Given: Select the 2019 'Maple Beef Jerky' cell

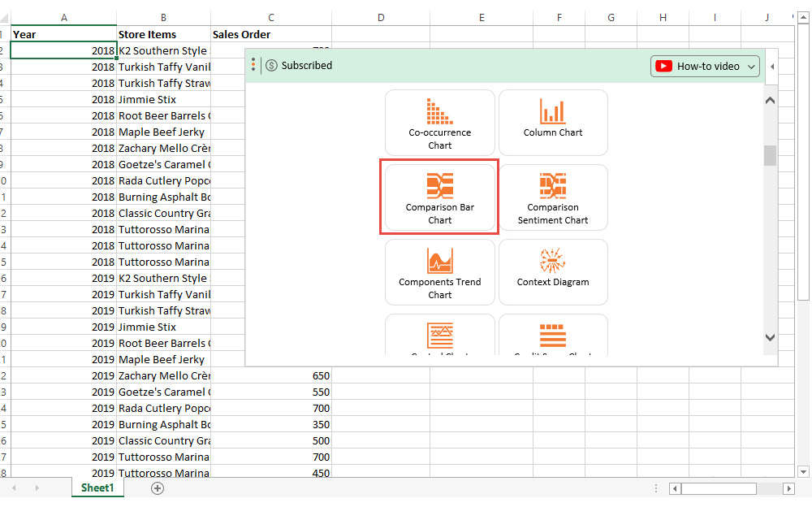Looking at the screenshot, I should coord(164,360).
